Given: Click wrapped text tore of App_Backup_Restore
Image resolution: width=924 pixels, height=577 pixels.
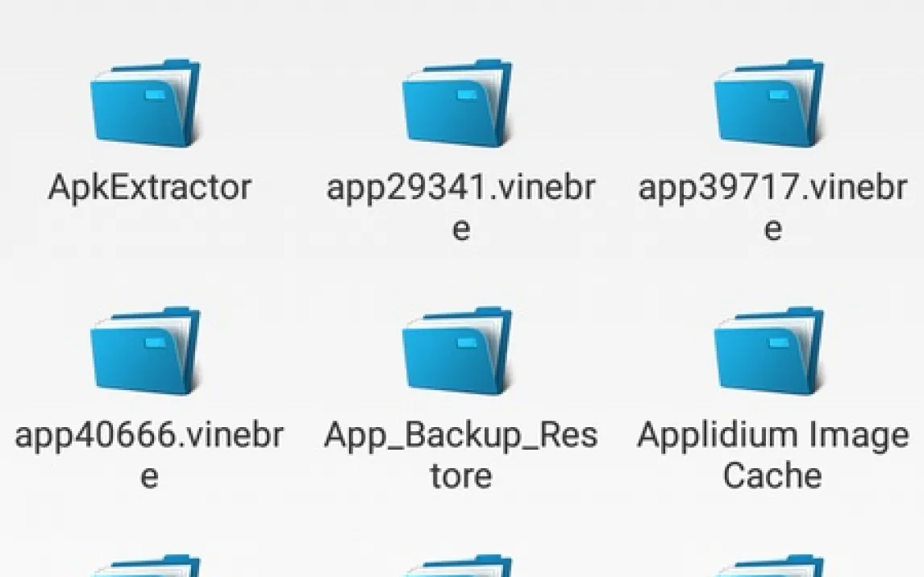Looking at the screenshot, I should pyautogui.click(x=461, y=476).
